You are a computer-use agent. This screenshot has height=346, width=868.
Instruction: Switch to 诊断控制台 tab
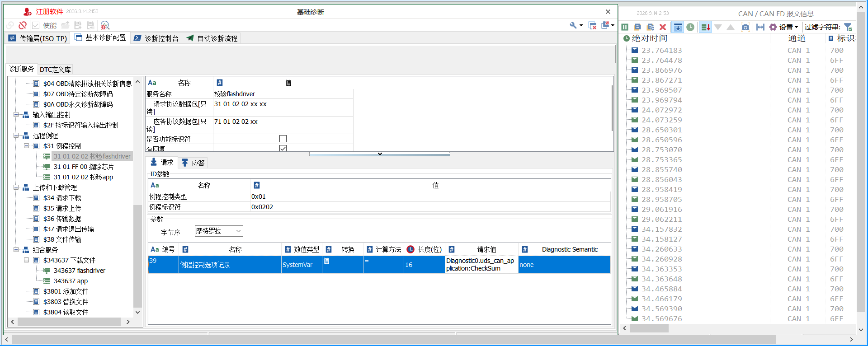click(x=156, y=38)
